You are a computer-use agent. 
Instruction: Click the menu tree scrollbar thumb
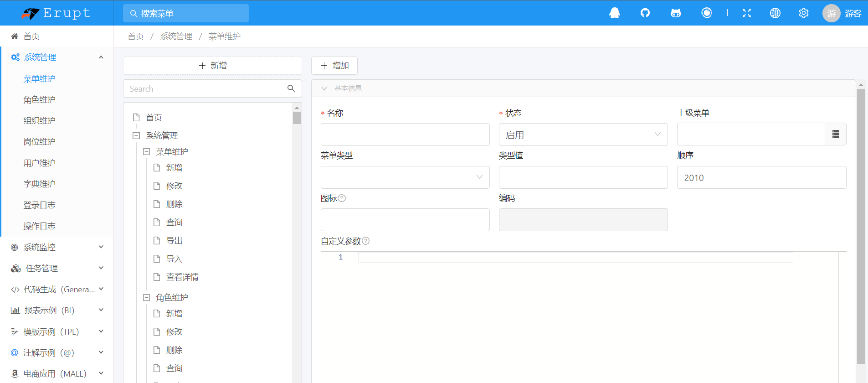point(297,118)
